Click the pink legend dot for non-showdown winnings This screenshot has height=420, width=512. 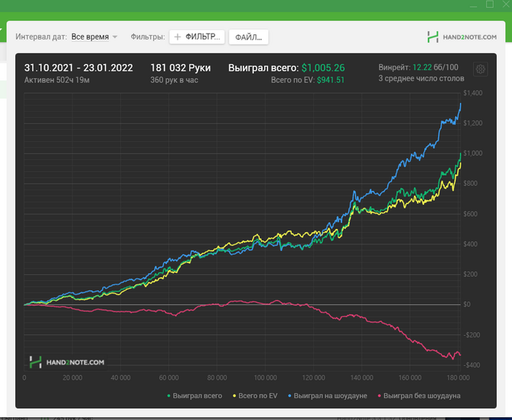pos(380,396)
